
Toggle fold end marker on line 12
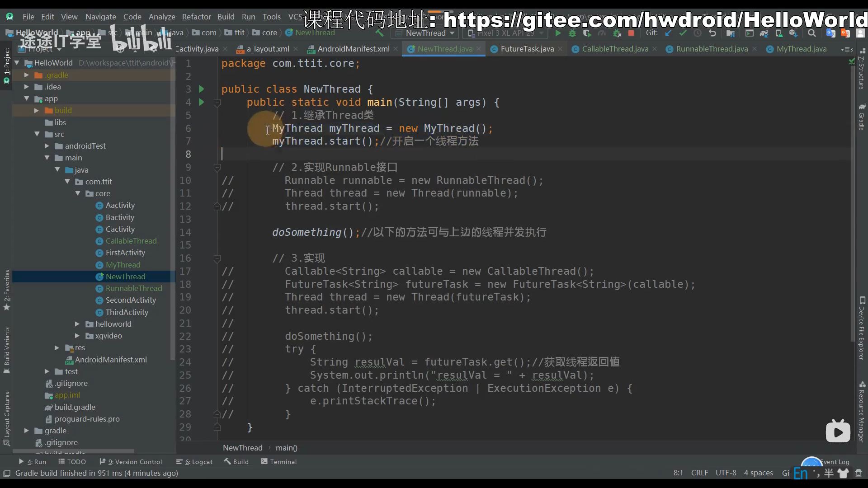217,206
